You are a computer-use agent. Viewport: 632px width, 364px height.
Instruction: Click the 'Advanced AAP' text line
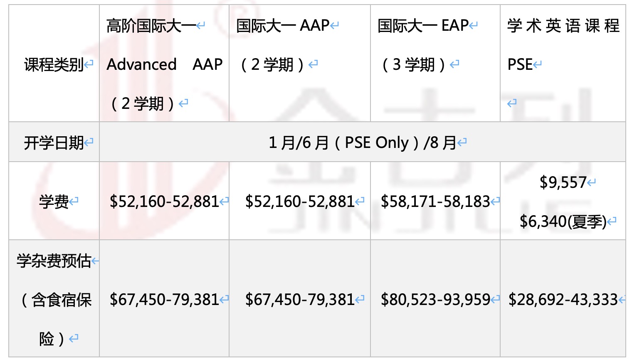(x=164, y=64)
